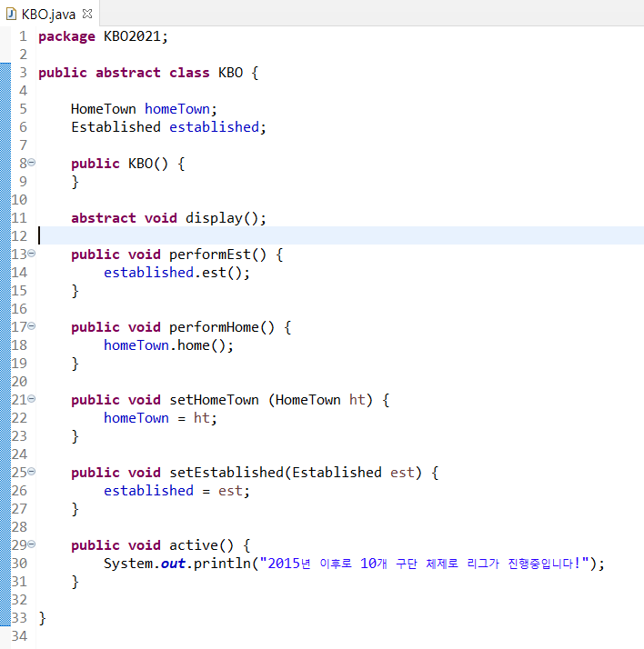Screen dimensions: 644x649
Task: Click 'established.est();' call on line 14
Action: point(176,273)
